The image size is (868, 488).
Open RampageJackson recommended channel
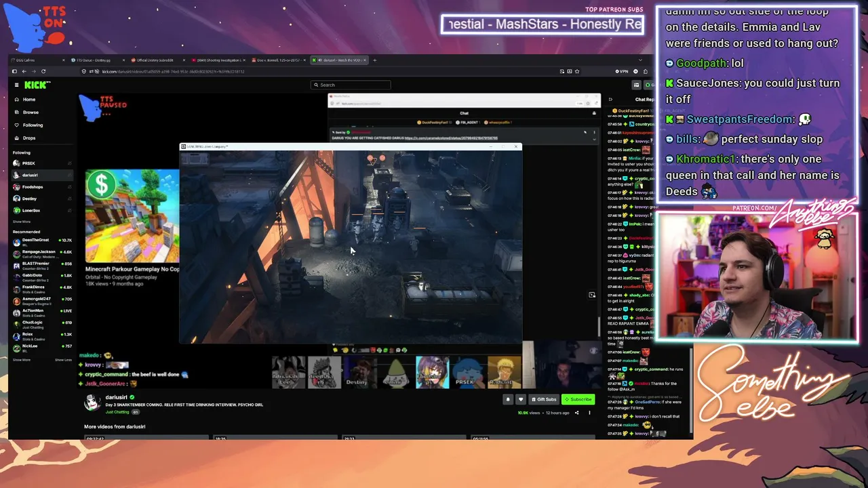point(42,253)
